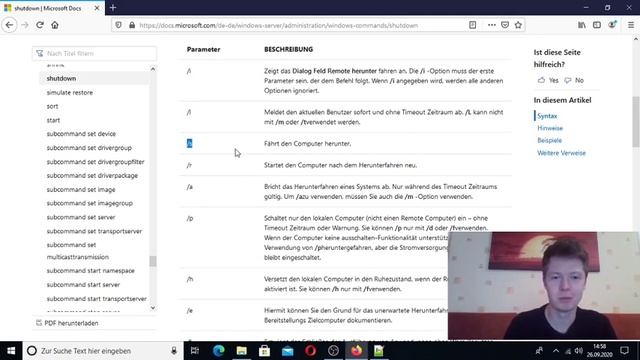Close the shutdown Microsoft Docs tab

pyautogui.click(x=97, y=8)
